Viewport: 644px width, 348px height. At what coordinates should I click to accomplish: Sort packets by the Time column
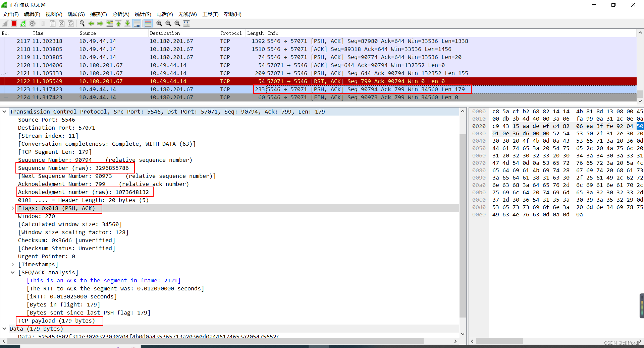(54, 33)
